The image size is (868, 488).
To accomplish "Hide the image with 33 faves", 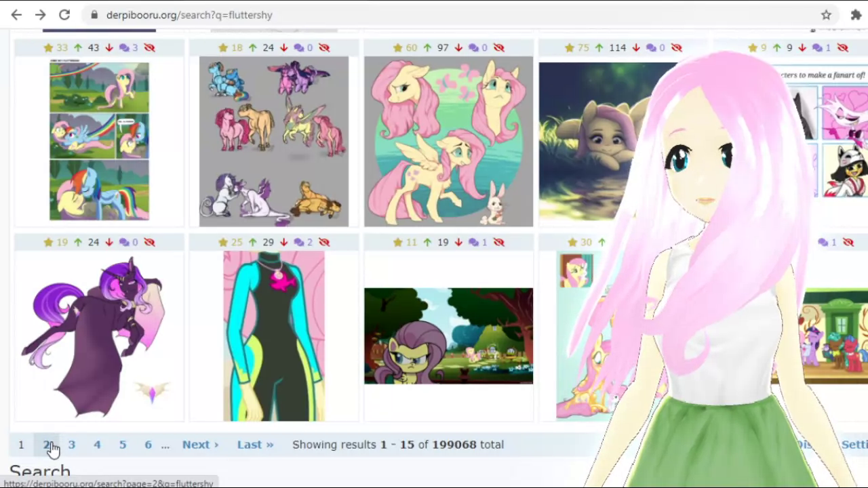I will tap(149, 47).
